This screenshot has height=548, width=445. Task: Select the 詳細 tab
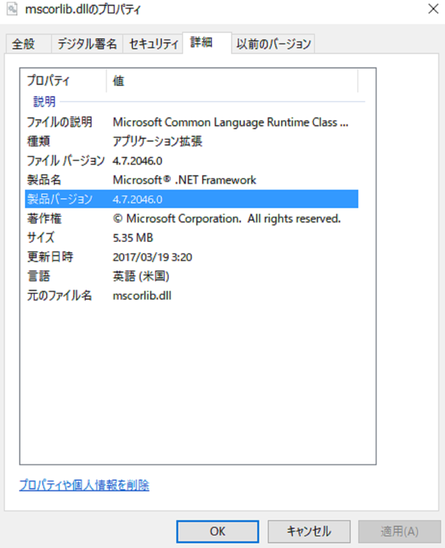coord(207,43)
